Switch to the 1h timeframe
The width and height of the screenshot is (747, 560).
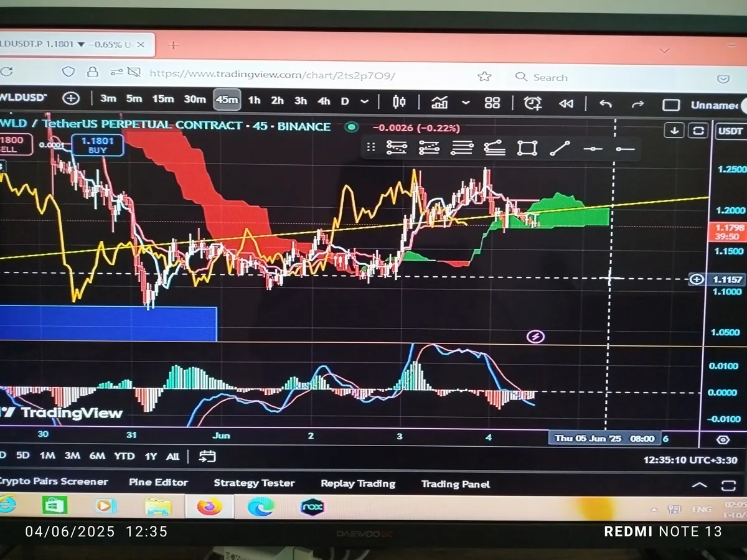click(254, 100)
